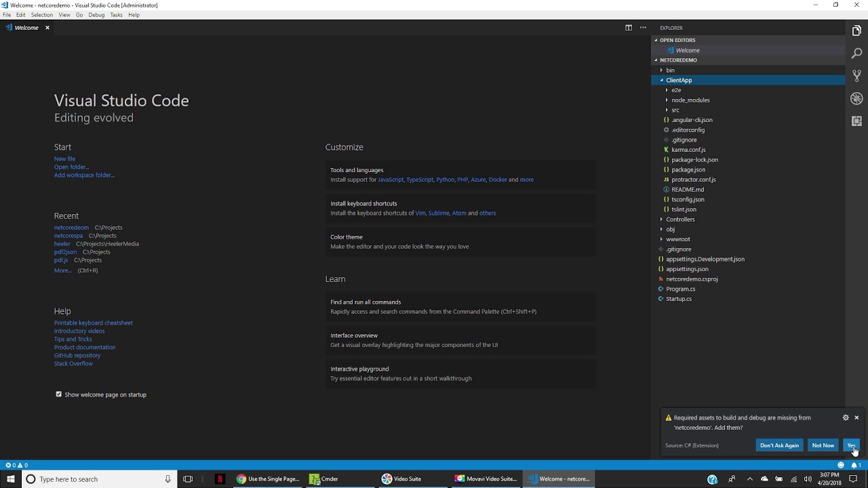The image size is (868, 488).
Task: Click the OneDrive cloud tray icon
Action: pyautogui.click(x=764, y=479)
